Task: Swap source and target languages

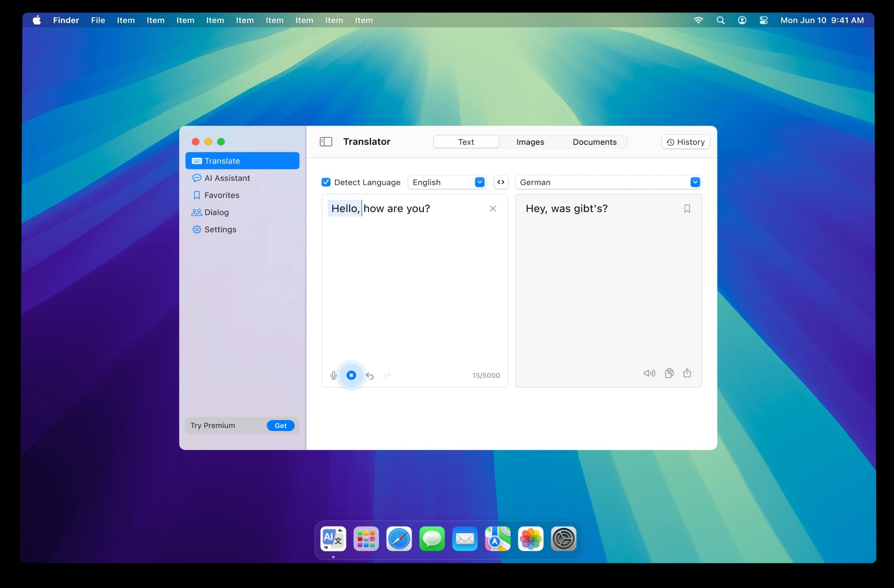Action: tap(501, 182)
